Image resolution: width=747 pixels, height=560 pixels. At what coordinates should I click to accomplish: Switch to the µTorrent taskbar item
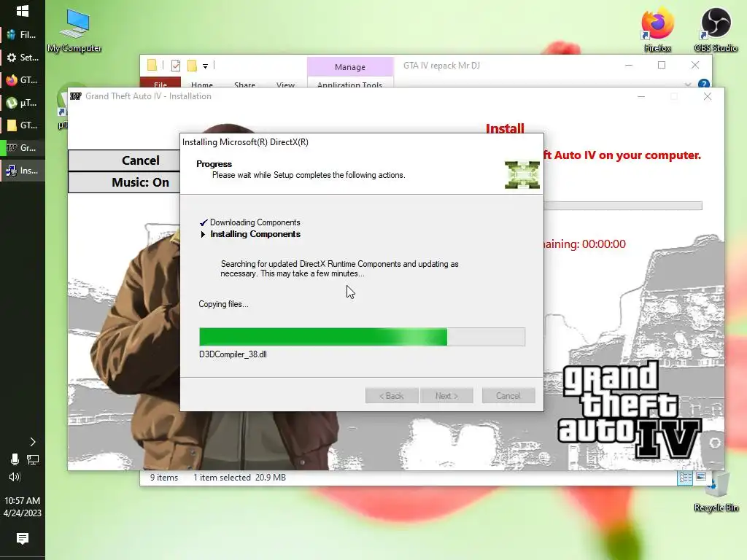(x=23, y=103)
